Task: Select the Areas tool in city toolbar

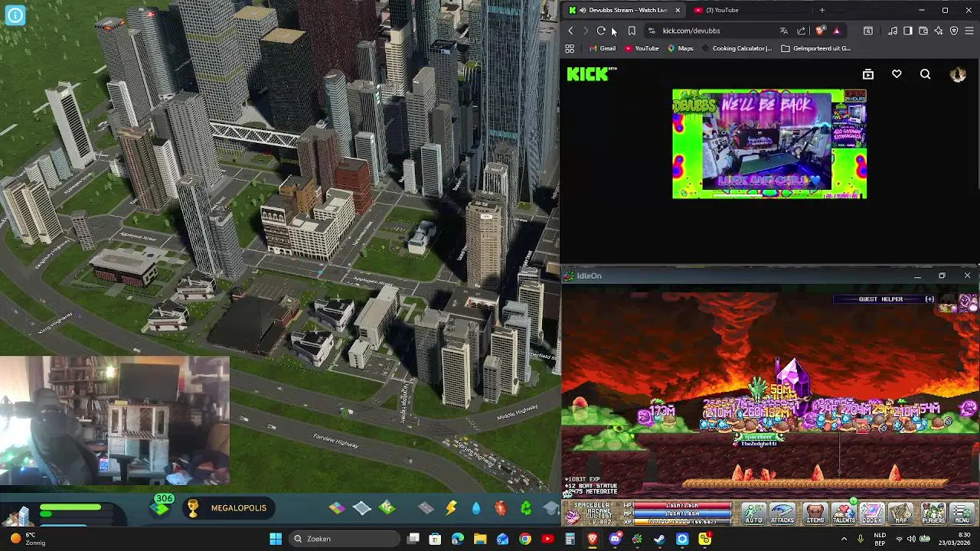Action: [x=362, y=508]
